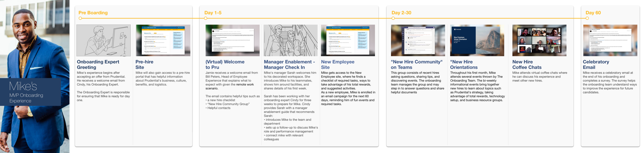Select the 'Pre-hire Site' title
This screenshot has width=644, height=153.
click(x=144, y=64)
